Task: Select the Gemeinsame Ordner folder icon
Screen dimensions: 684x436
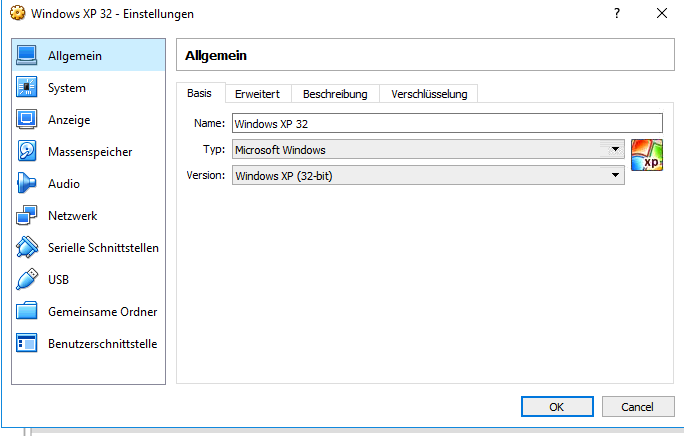Action: coord(27,311)
